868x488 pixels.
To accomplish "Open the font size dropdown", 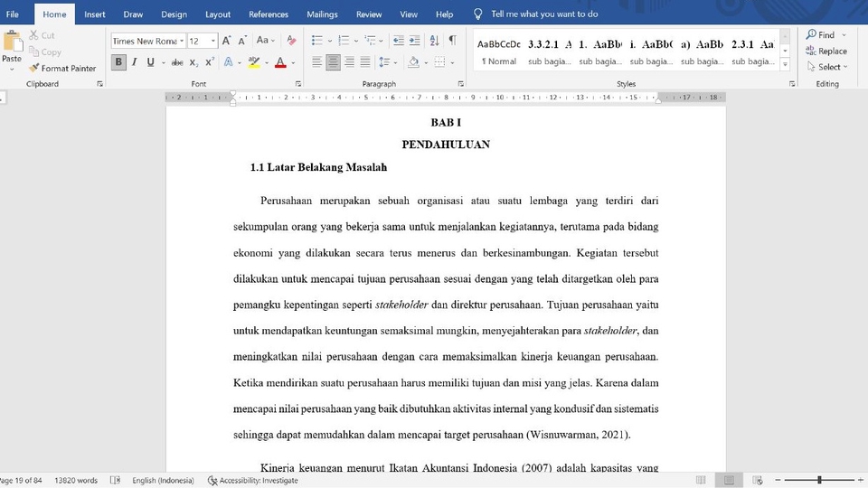I will (213, 41).
